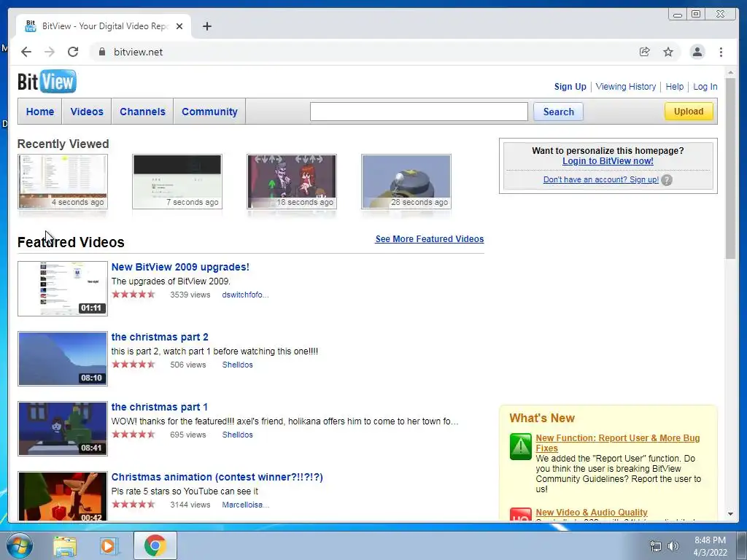Open the christmas part 2 video title

click(x=160, y=337)
